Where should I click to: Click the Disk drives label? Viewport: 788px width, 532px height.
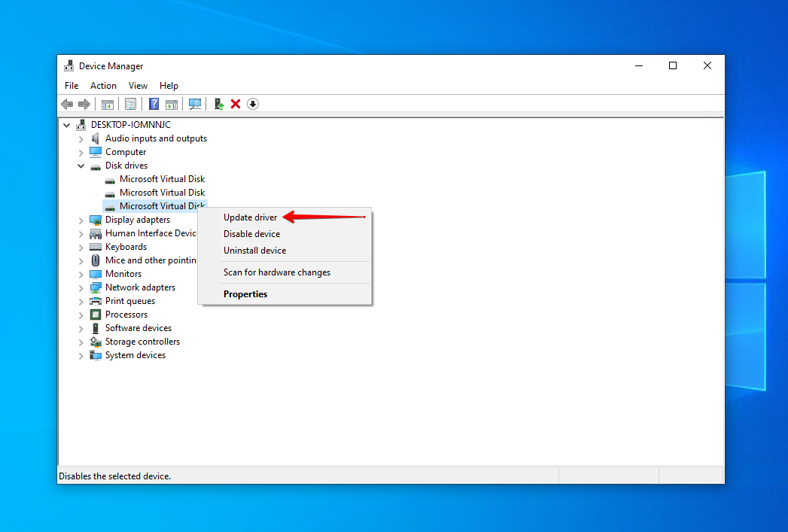point(126,166)
